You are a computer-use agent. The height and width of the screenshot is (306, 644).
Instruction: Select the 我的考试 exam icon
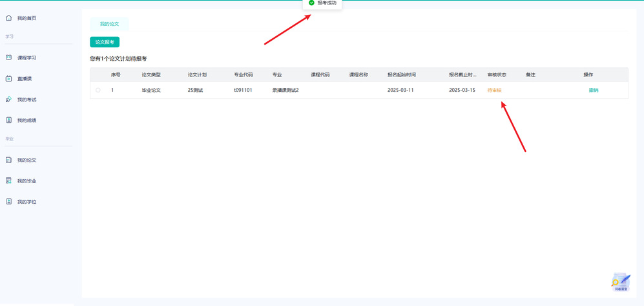click(x=8, y=100)
